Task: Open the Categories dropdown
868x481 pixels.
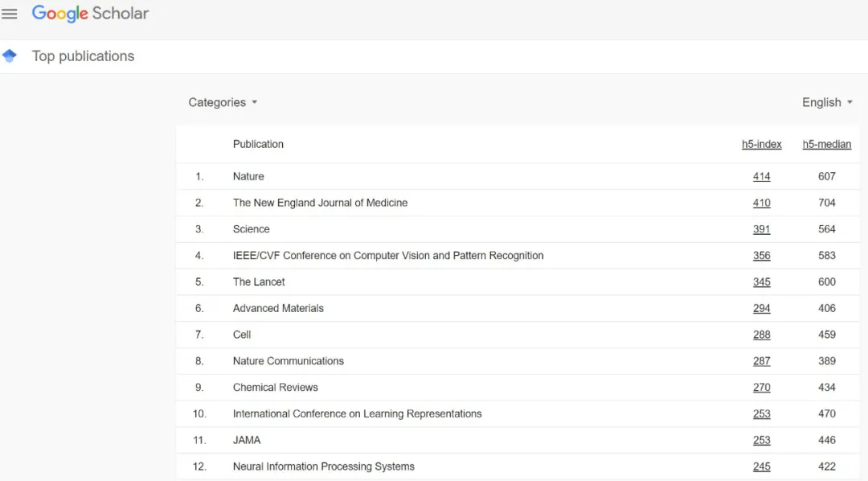Action: click(x=217, y=102)
